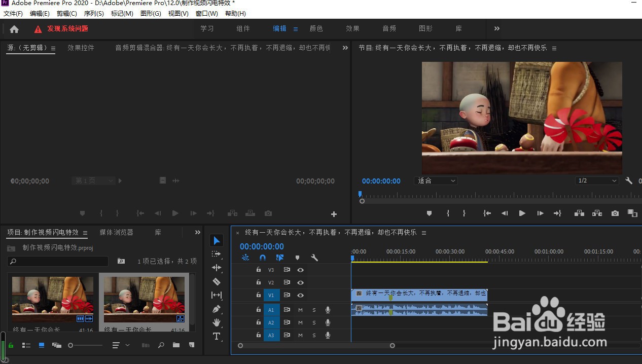The image size is (642, 364).
Task: Select the Hand tool
Action: [x=217, y=322]
